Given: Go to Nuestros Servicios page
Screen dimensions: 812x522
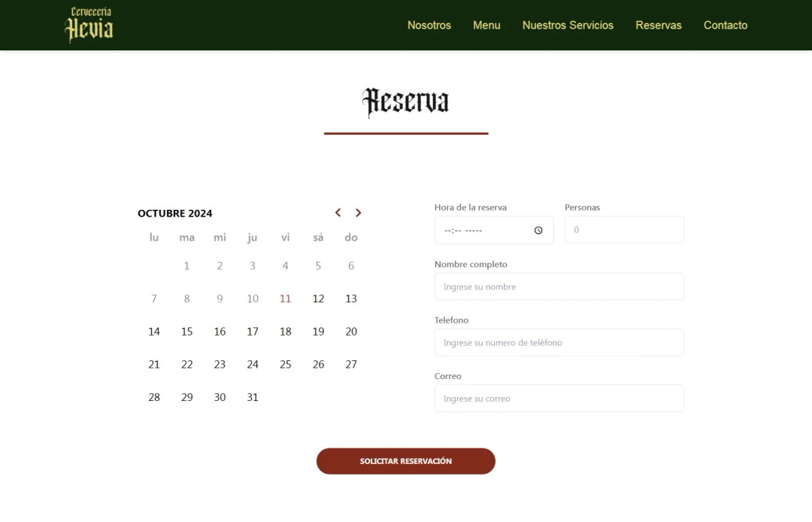Looking at the screenshot, I should (x=568, y=26).
